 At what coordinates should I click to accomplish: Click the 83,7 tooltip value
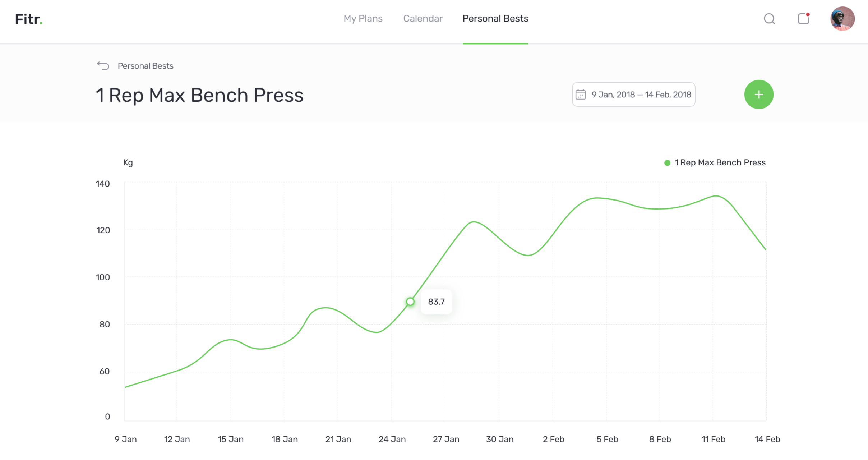click(436, 302)
